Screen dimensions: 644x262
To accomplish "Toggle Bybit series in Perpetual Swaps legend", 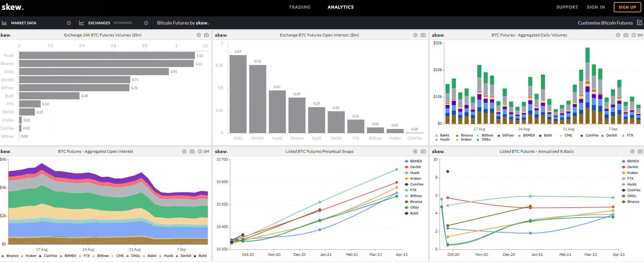I will pos(412,213).
